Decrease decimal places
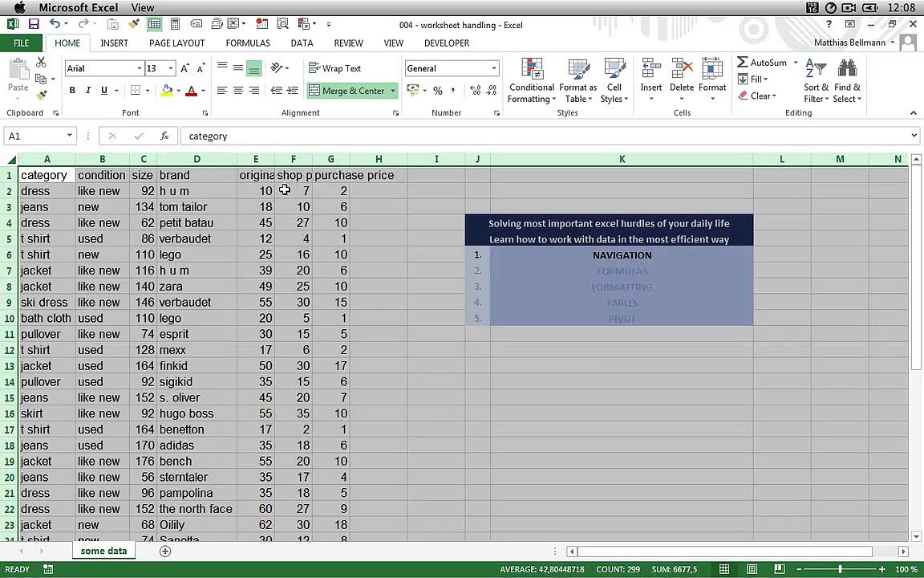The image size is (924, 578). point(492,90)
